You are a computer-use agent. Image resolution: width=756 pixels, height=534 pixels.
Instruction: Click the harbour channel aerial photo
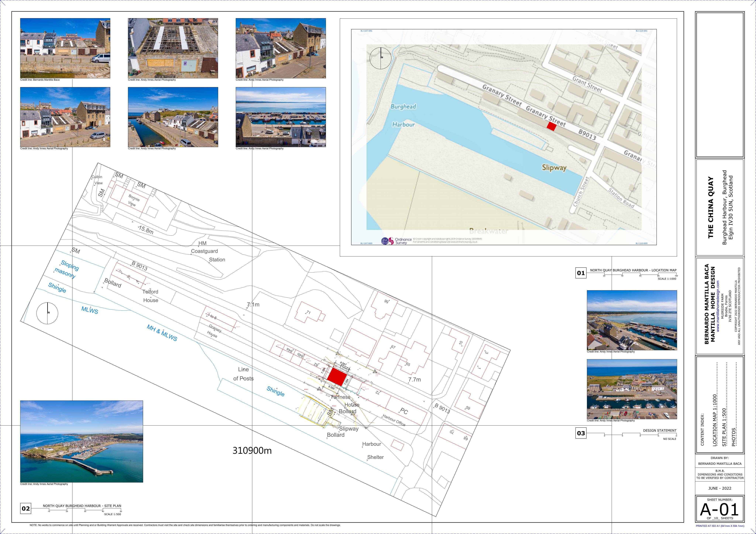click(173, 117)
